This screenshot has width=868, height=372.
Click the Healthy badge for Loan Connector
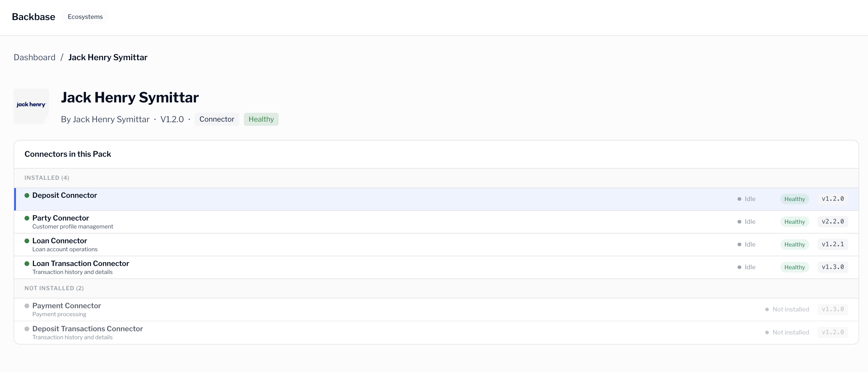point(794,245)
